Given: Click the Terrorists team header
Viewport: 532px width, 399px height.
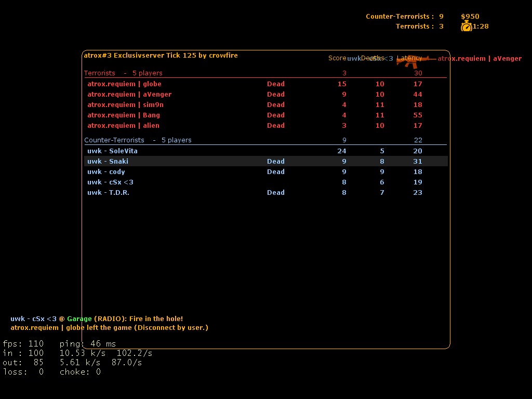Looking at the screenshot, I should [100, 73].
